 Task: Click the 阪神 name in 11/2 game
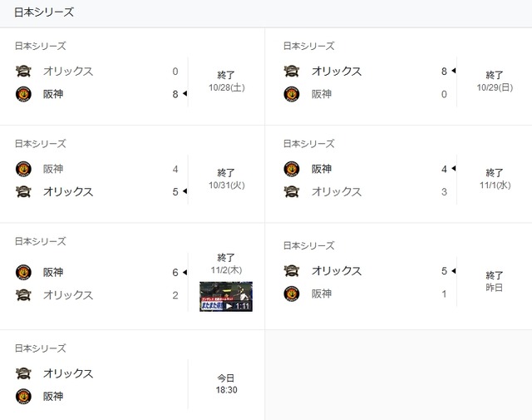pyautogui.click(x=53, y=272)
